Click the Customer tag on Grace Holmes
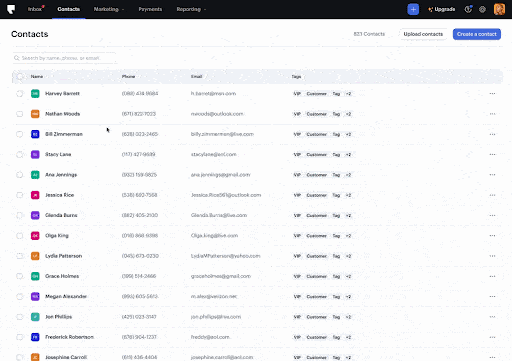 click(316, 276)
